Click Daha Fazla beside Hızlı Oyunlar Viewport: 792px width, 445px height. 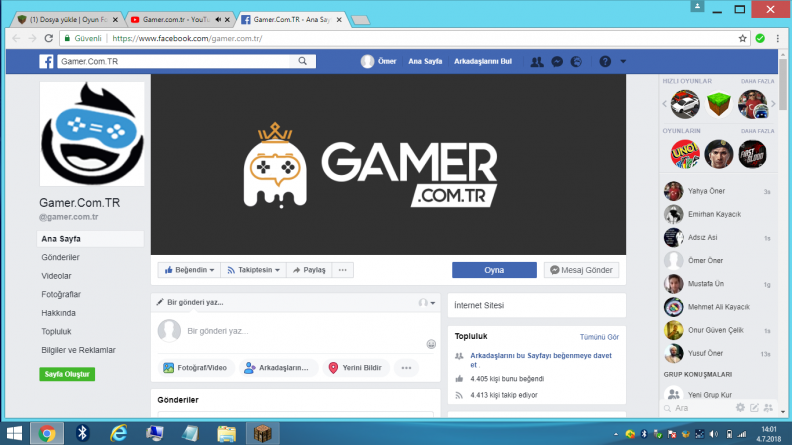tap(757, 81)
